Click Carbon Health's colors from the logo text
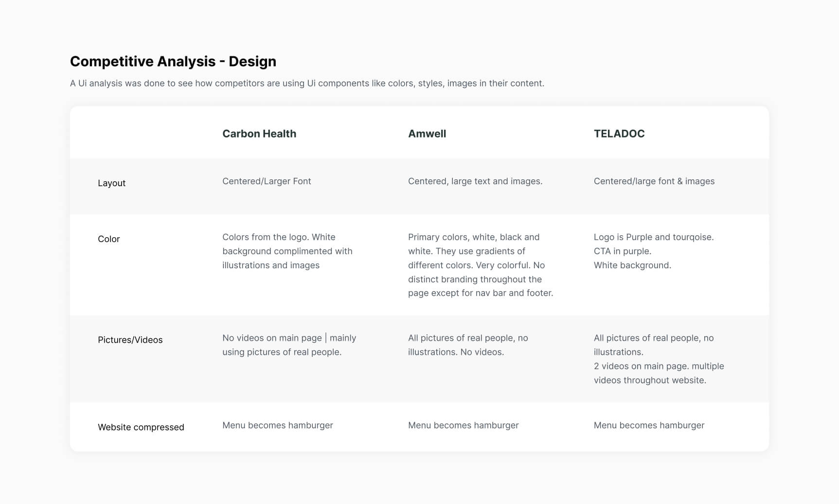The width and height of the screenshot is (839, 504). 287,251
